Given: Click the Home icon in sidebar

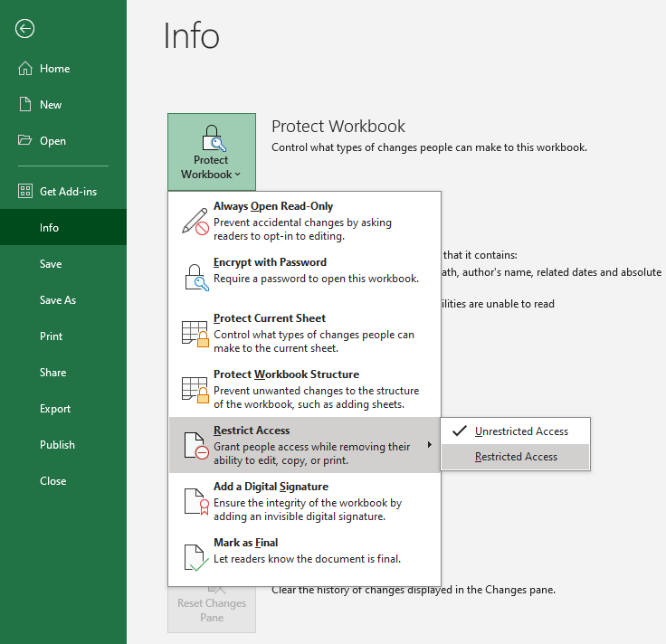Looking at the screenshot, I should click(25, 69).
